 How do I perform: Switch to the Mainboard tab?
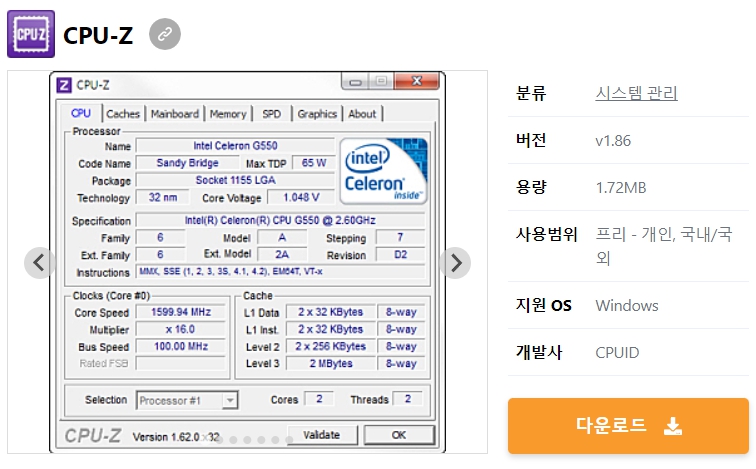pos(175,114)
